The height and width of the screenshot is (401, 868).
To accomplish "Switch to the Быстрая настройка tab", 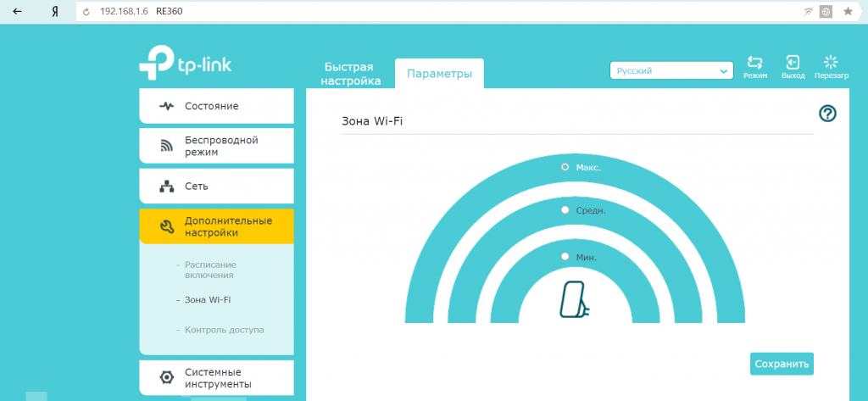I will [x=349, y=74].
